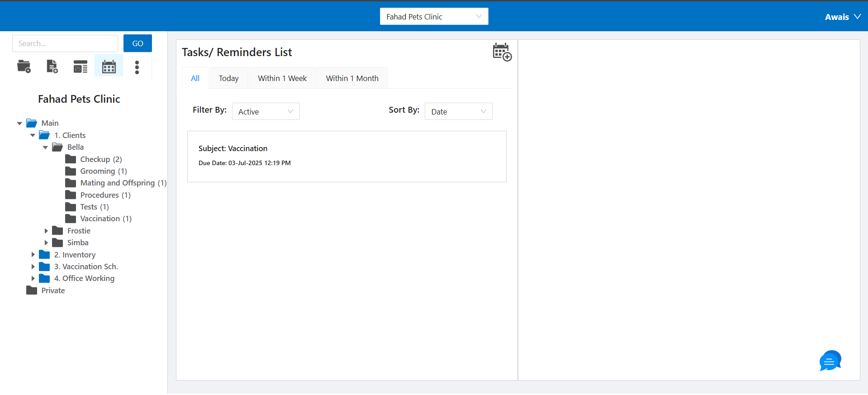Select the Checkup (2) tree label
This screenshot has height=395, width=868.
point(101,159)
